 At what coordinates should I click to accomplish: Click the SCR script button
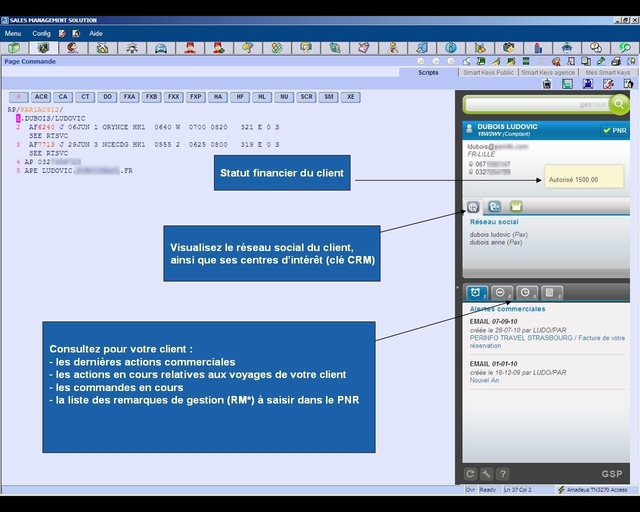pos(306,97)
